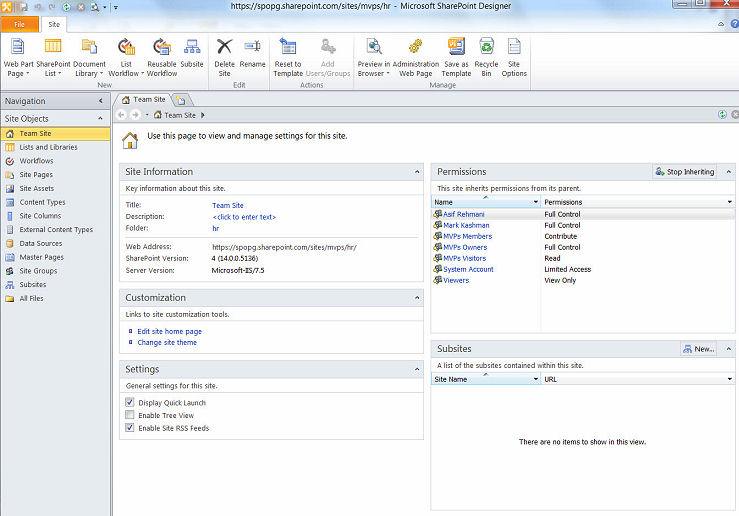Toggle Enable Site RSS Feeds checkbox

(x=130, y=427)
